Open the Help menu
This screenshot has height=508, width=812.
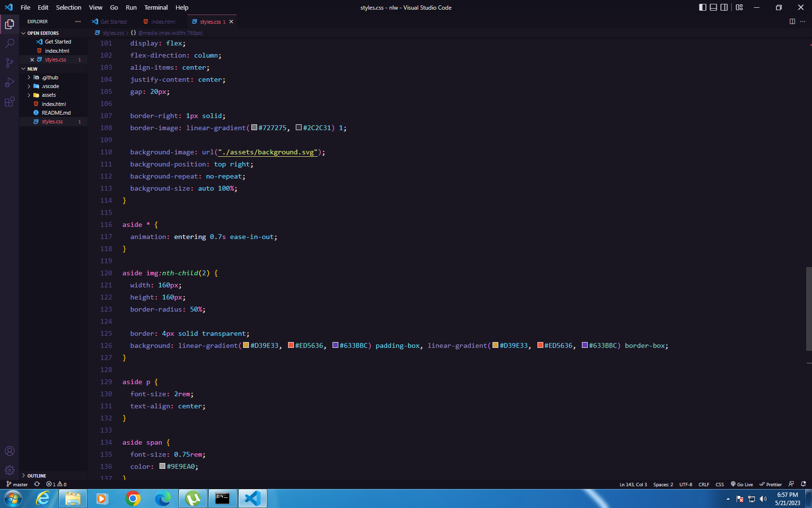[182, 7]
